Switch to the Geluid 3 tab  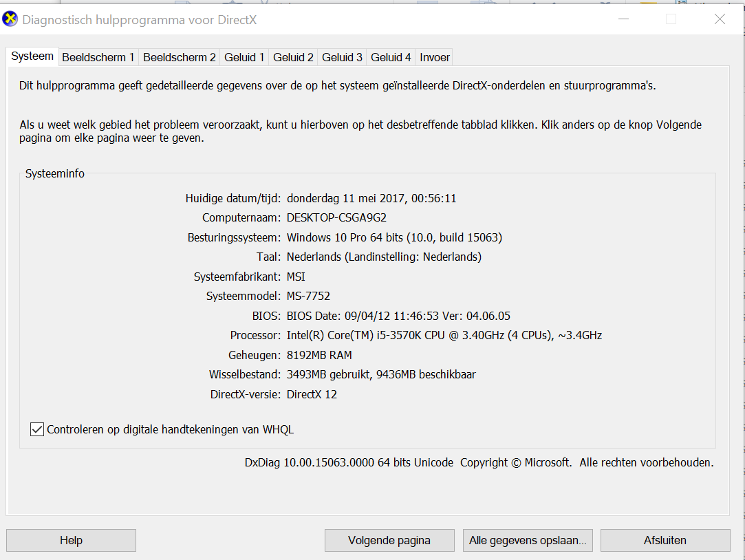[342, 58]
